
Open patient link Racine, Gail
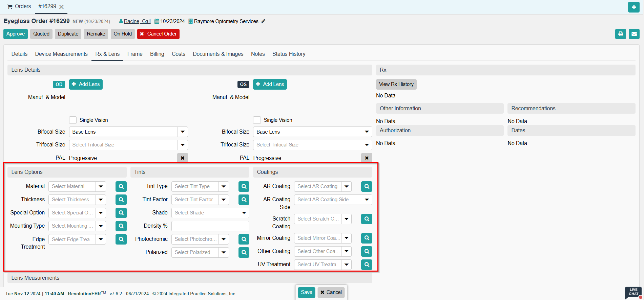(x=137, y=21)
